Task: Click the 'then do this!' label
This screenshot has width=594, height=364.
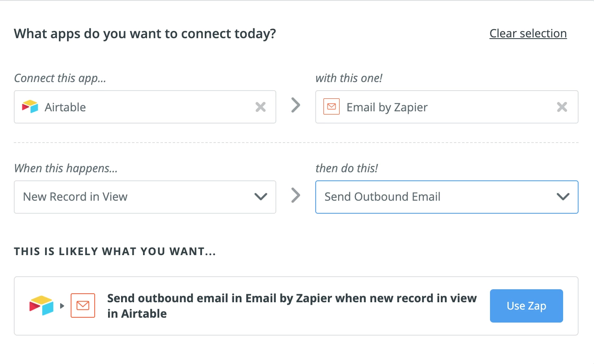Action: pyautogui.click(x=347, y=168)
